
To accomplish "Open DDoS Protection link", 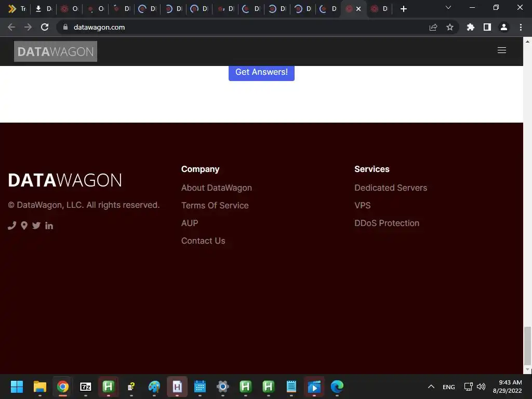I will tap(387, 223).
